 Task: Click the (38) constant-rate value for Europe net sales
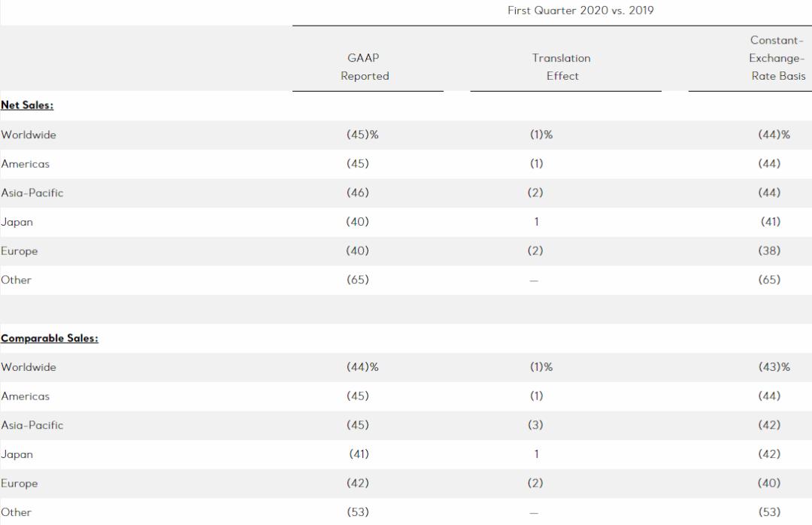pyautogui.click(x=769, y=251)
